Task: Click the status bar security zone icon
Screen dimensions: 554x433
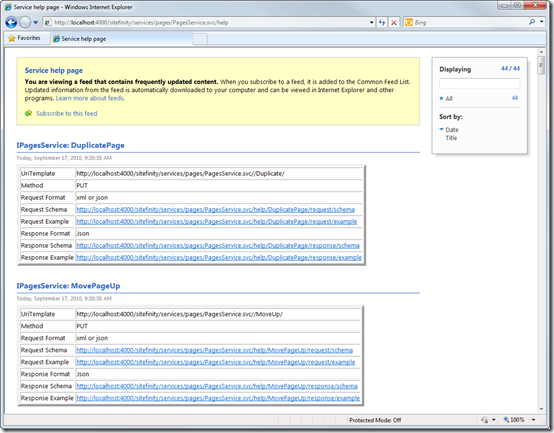Action: (485, 420)
